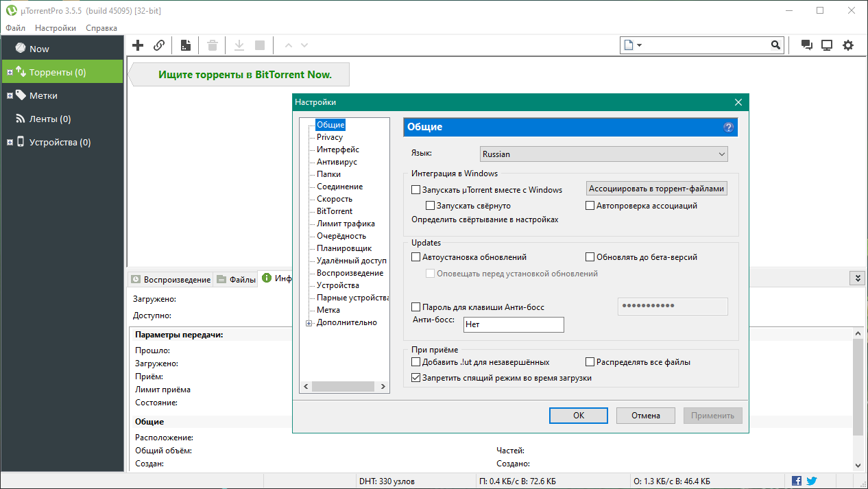Click the Now sidebar globe icon
Viewport: 868px width, 489px height.
21,48
